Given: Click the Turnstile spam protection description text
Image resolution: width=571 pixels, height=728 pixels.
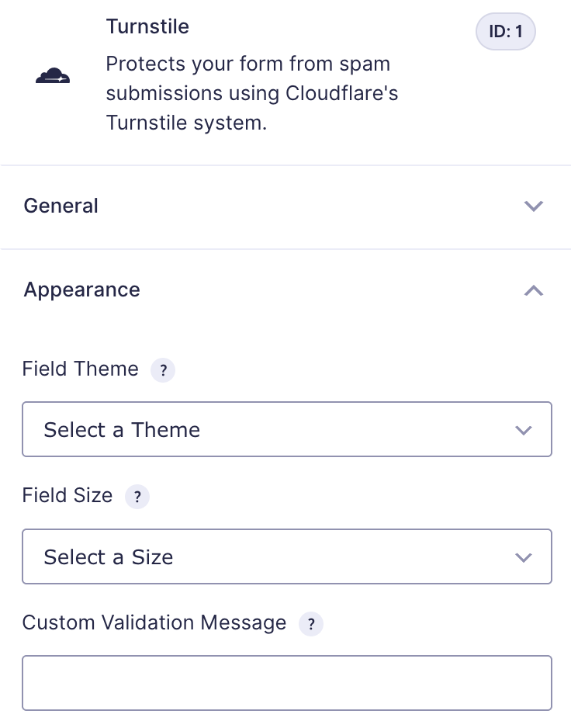Looking at the screenshot, I should pyautogui.click(x=251, y=93).
